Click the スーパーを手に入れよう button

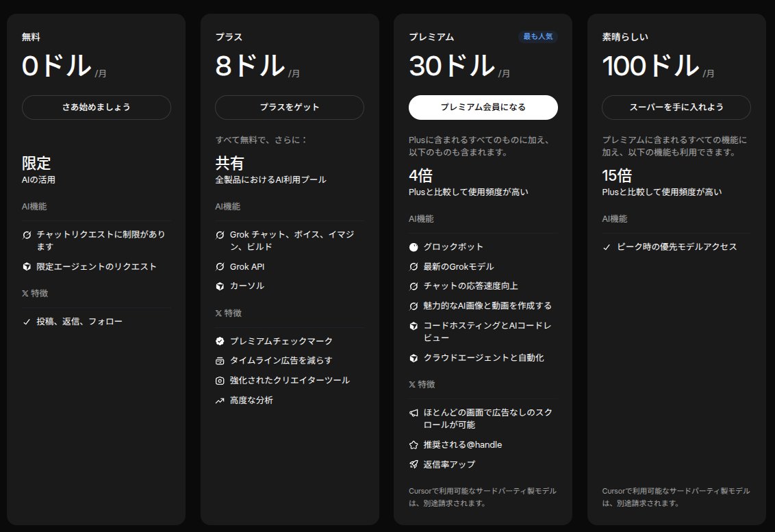point(676,107)
